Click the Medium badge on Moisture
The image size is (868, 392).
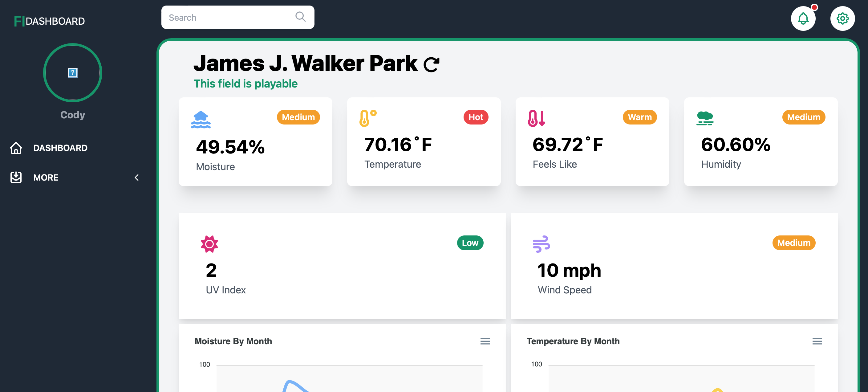pyautogui.click(x=298, y=117)
